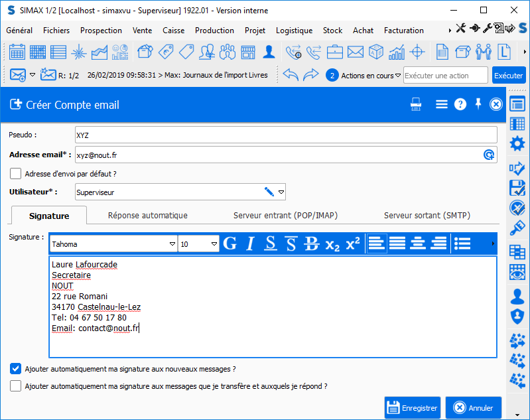Expand the font size 10 dropdown
Viewport: 530px width, 420px height.
(x=214, y=244)
